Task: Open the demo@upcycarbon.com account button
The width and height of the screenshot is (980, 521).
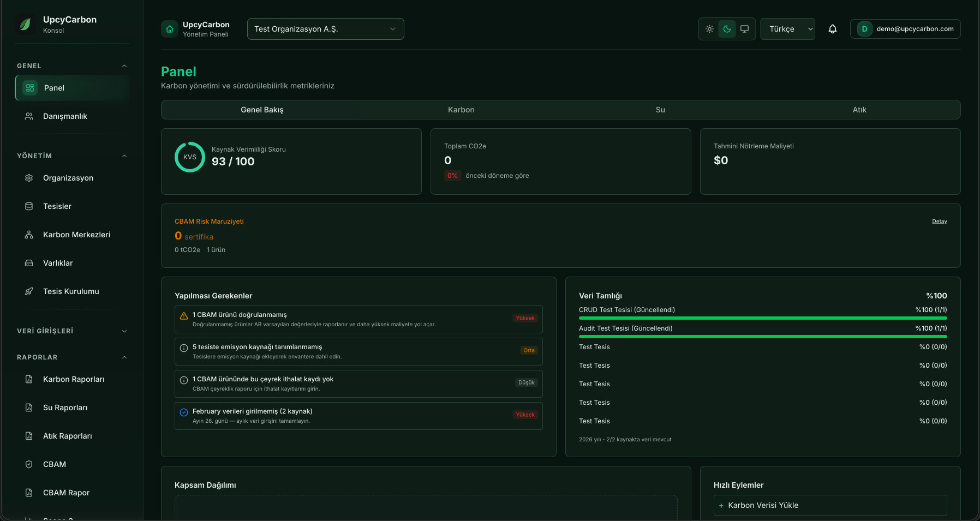Action: coord(905,29)
